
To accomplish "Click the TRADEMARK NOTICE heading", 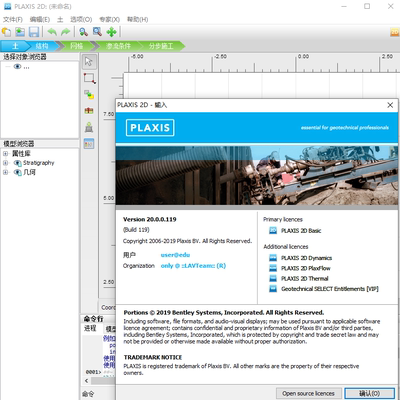I will tap(153, 357).
